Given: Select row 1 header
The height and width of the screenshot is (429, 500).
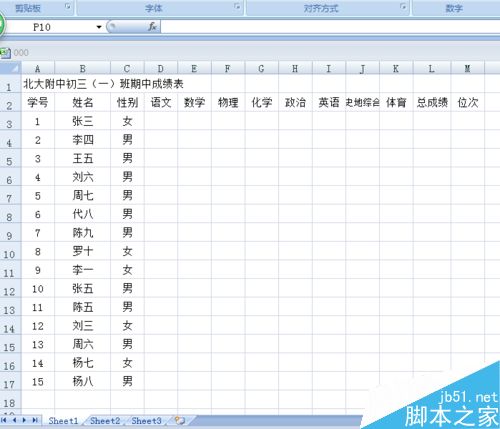Looking at the screenshot, I should pos(10,84).
